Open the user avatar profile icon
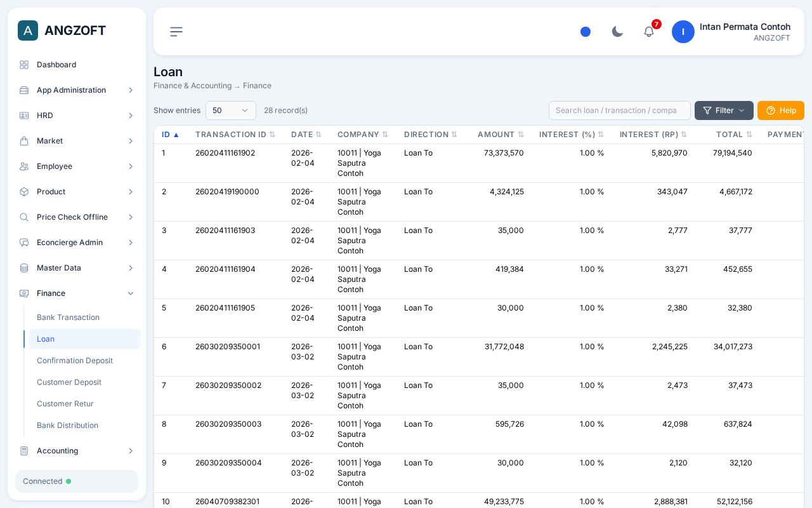812x508 pixels. [x=683, y=32]
